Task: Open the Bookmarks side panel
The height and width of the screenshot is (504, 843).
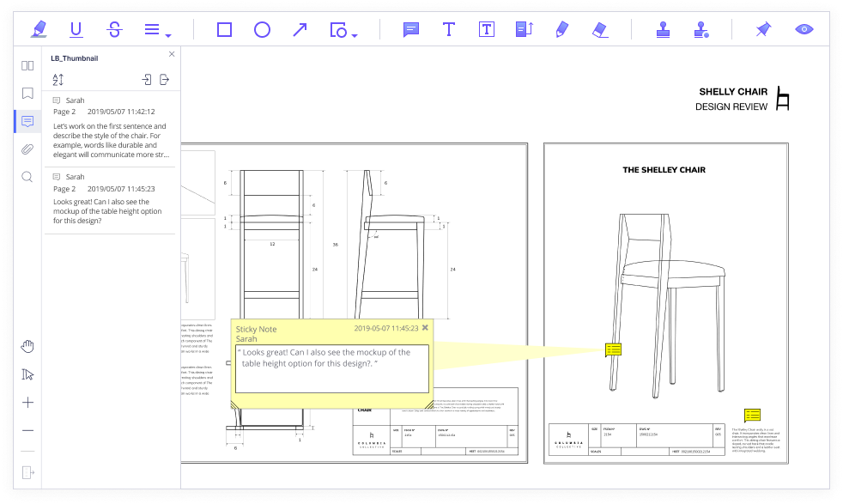Action: point(27,93)
